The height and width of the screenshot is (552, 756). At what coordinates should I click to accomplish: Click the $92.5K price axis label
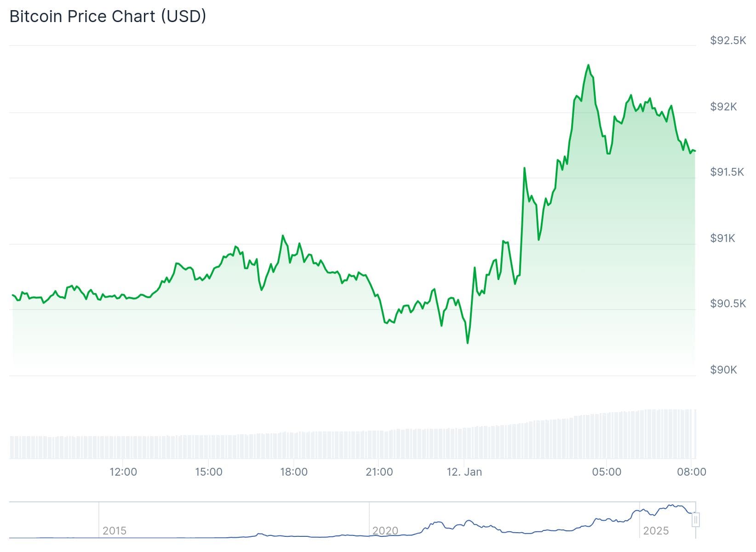pyautogui.click(x=728, y=40)
